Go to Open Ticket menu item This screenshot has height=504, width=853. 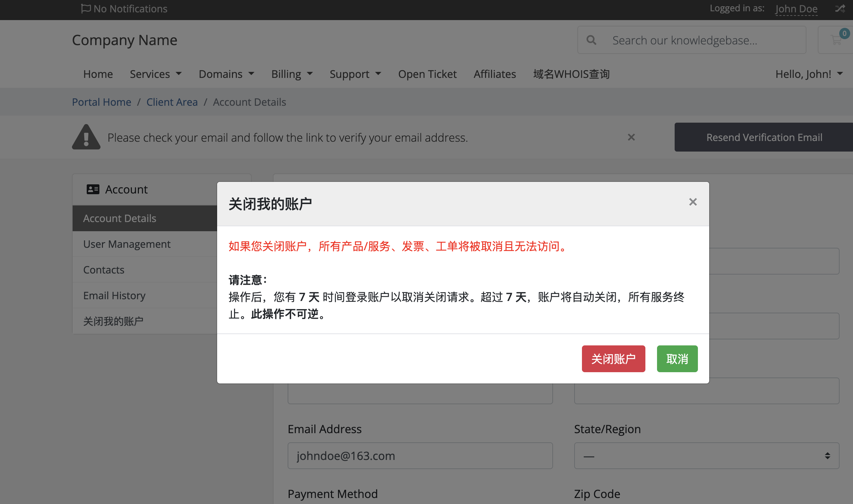[x=427, y=74]
